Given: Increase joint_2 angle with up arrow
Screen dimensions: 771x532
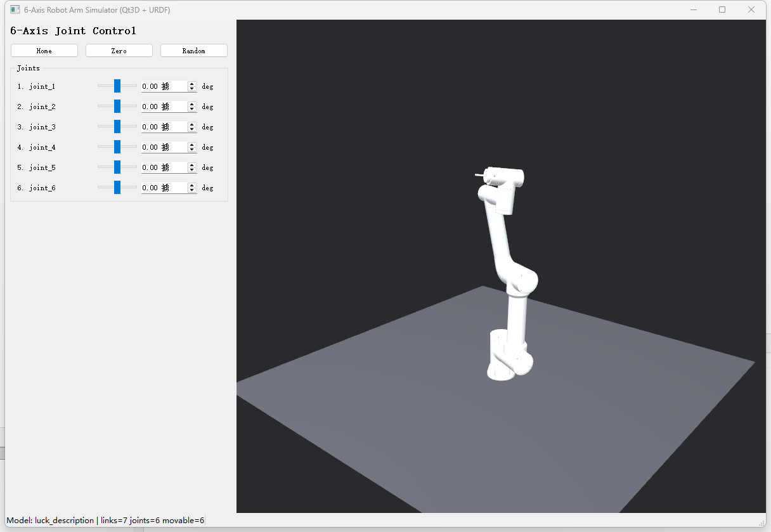Looking at the screenshot, I should pos(192,104).
